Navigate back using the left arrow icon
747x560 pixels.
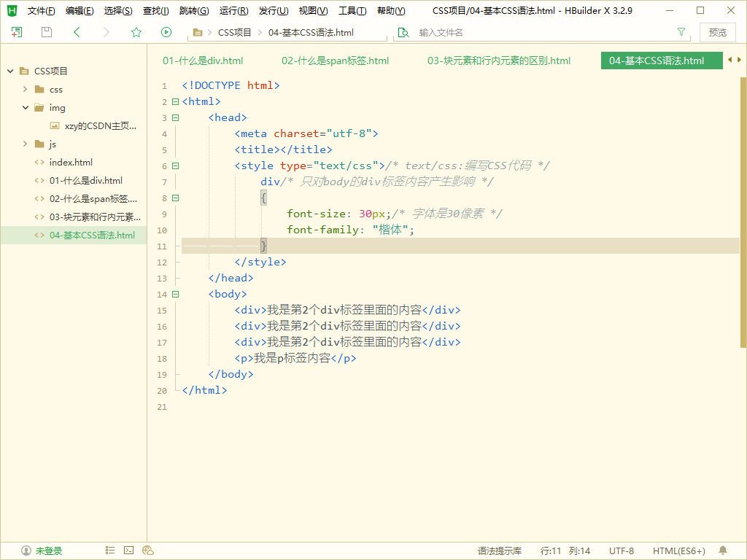[x=76, y=32]
